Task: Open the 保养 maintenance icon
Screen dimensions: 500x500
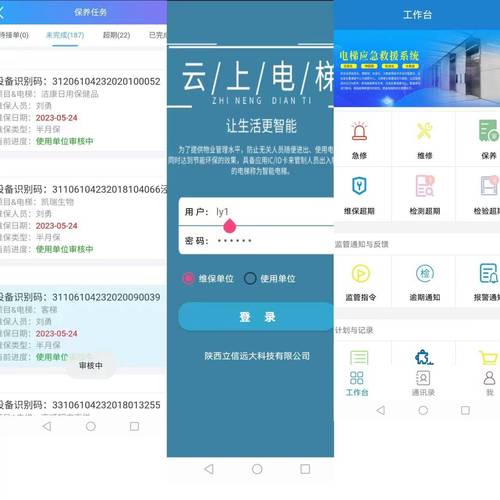Action: click(x=489, y=131)
